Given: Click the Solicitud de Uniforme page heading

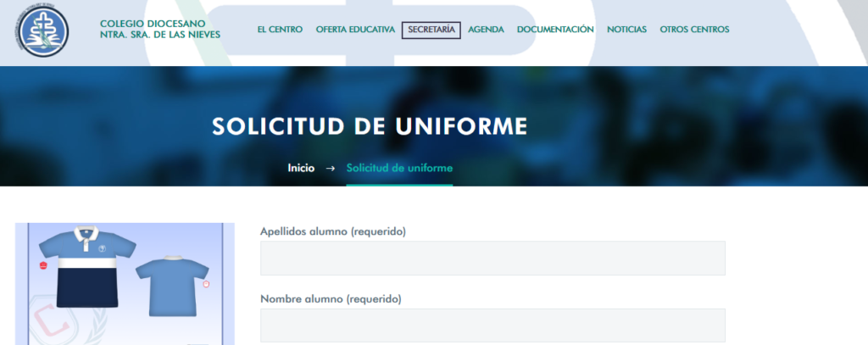Looking at the screenshot, I should coord(370,126).
